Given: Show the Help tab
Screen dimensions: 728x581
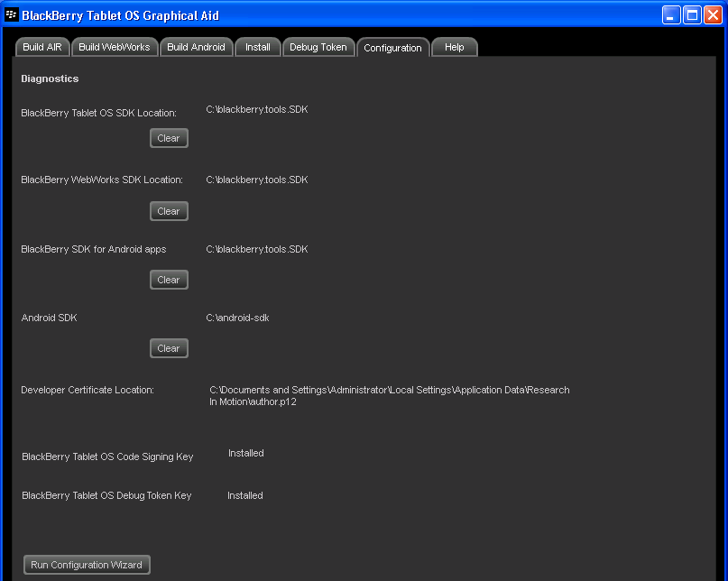Looking at the screenshot, I should pyautogui.click(x=455, y=47).
